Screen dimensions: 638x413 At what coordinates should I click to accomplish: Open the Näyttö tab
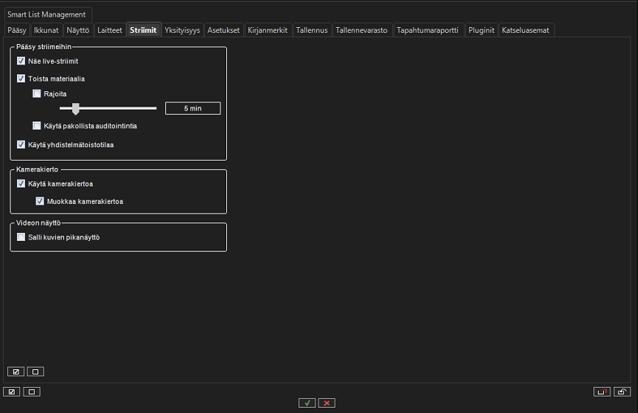(78, 30)
